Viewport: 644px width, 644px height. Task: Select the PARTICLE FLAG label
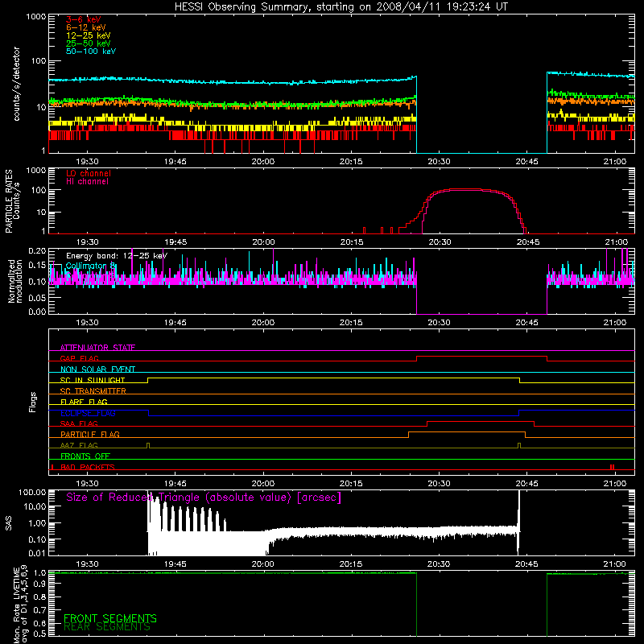coord(90,434)
